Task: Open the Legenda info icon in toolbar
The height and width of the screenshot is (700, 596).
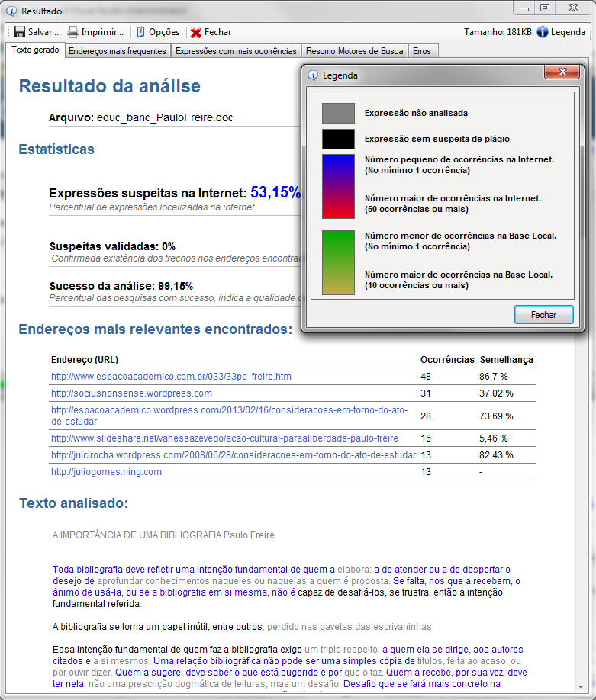Action: click(x=543, y=32)
